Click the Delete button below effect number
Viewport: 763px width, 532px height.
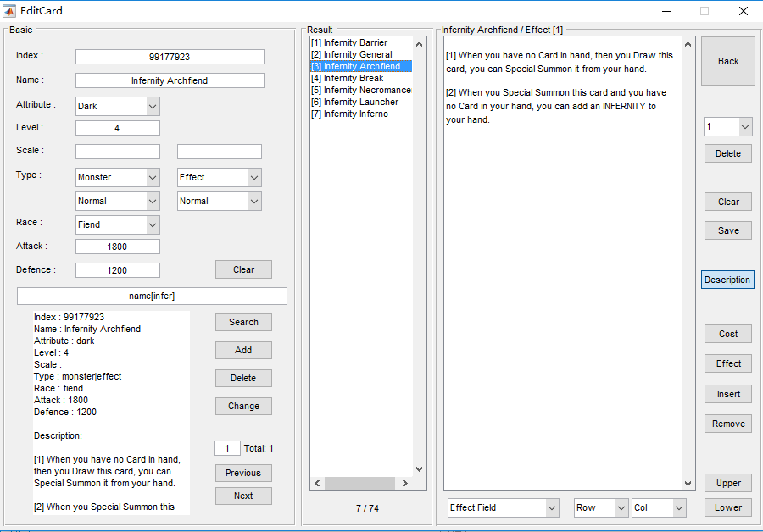[728, 153]
